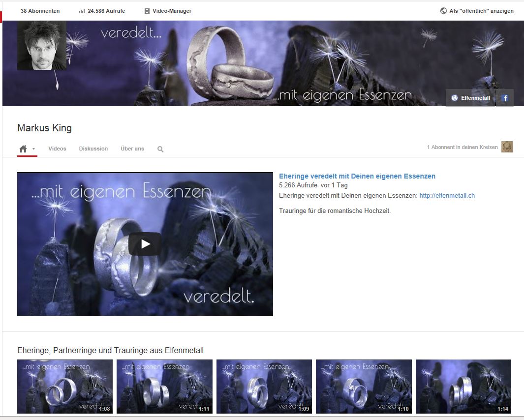524x420 pixels.
Task: Click the Markus King channel name
Action: (44, 128)
